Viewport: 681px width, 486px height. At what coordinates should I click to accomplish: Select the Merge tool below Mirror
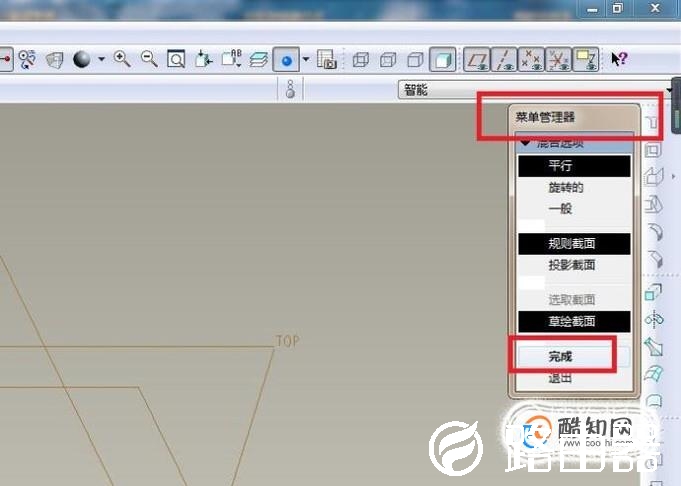click(654, 347)
